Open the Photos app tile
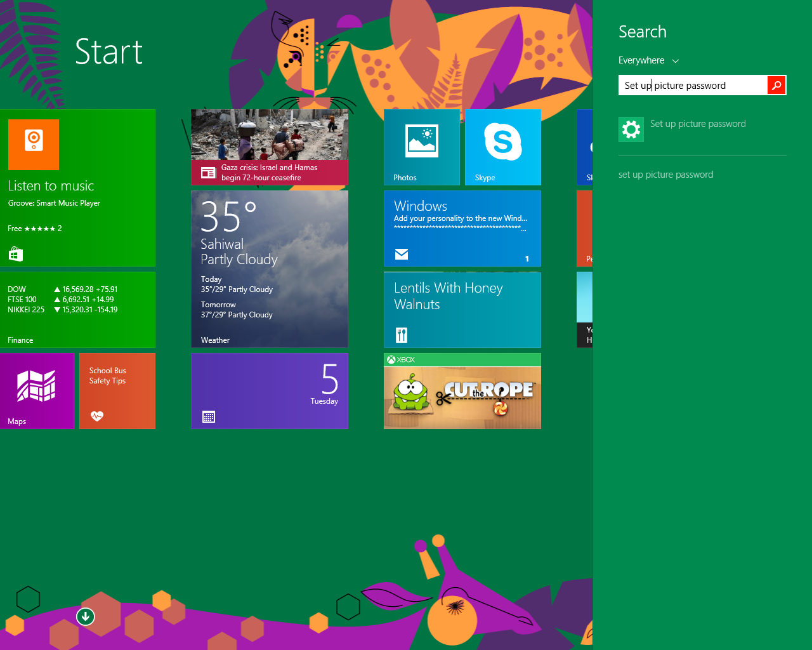The image size is (812, 650). [x=421, y=146]
